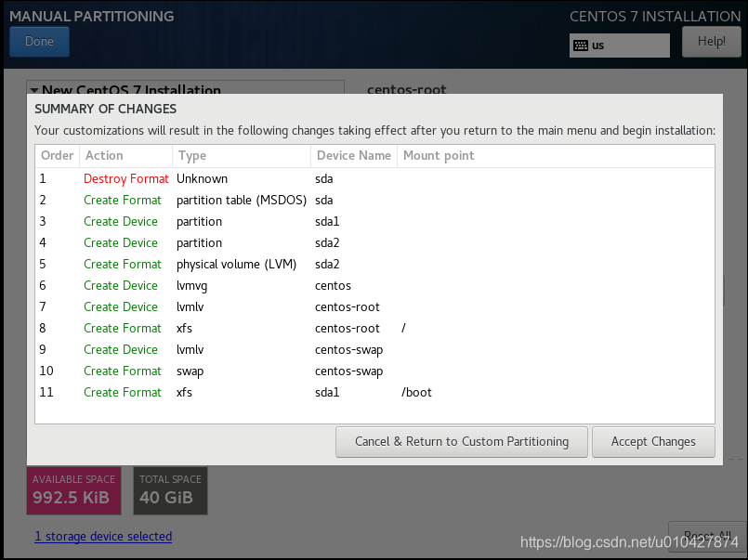The width and height of the screenshot is (748, 560).
Task: Select the Destroy Format row action
Action: tap(126, 178)
